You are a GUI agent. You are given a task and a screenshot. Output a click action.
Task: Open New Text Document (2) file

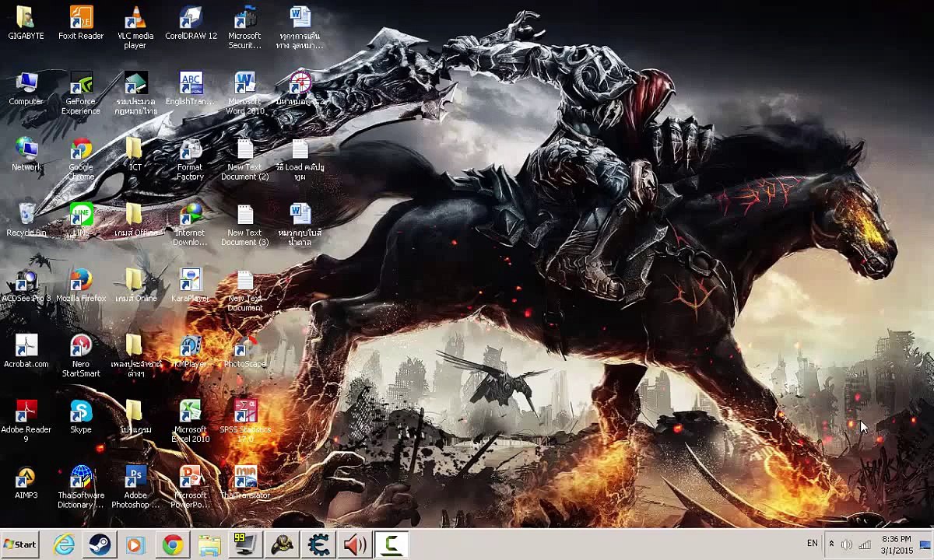(245, 159)
